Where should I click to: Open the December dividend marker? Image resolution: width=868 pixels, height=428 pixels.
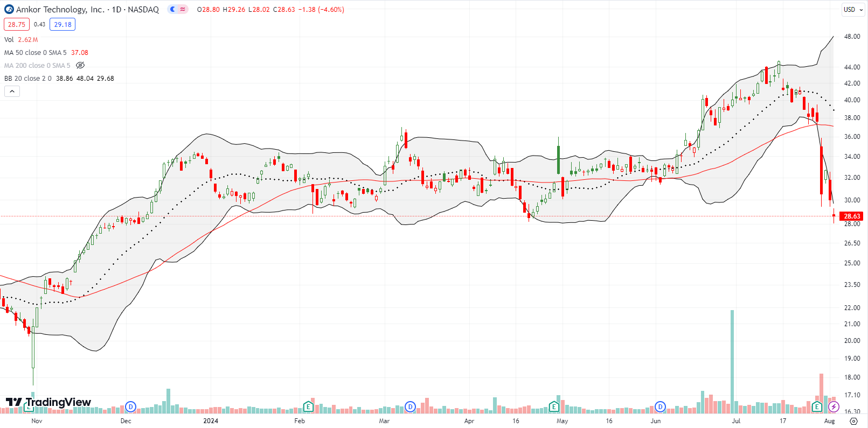(x=130, y=406)
